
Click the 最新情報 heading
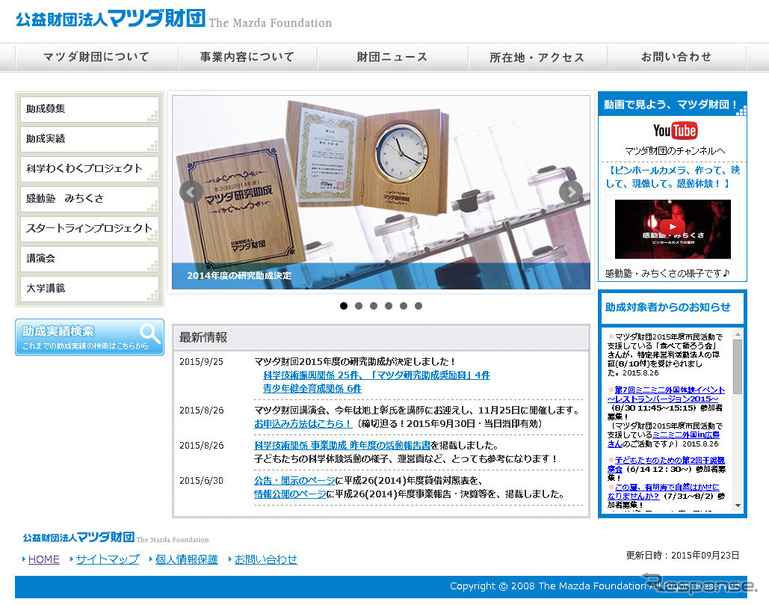[203, 337]
